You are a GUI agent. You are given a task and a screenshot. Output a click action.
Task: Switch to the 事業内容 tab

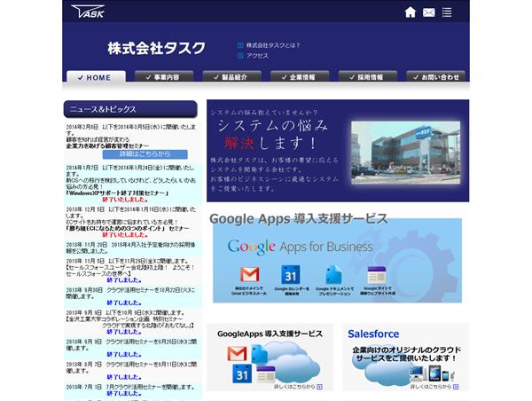(164, 76)
